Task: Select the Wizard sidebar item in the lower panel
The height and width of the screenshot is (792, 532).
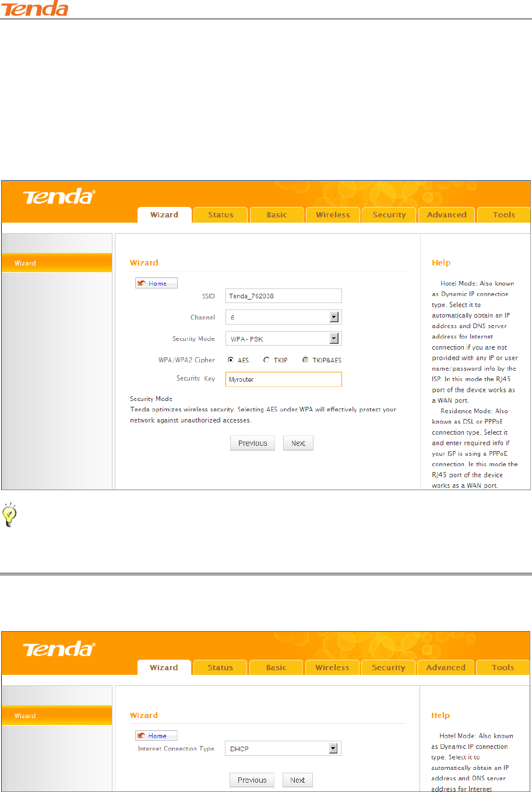Action: tap(57, 716)
